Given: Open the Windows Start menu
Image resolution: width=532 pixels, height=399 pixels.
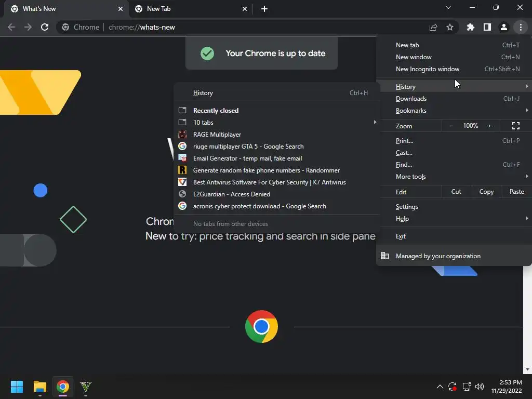Looking at the screenshot, I should (x=17, y=387).
